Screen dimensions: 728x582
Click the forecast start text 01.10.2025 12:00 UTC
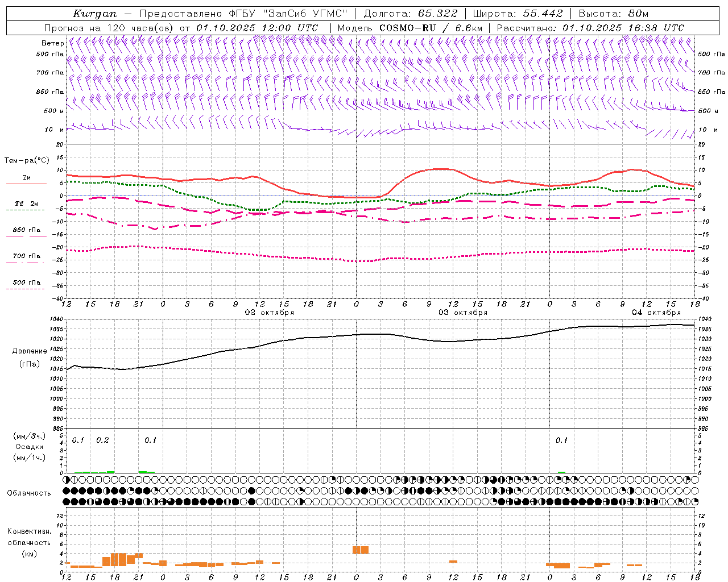pos(257,28)
